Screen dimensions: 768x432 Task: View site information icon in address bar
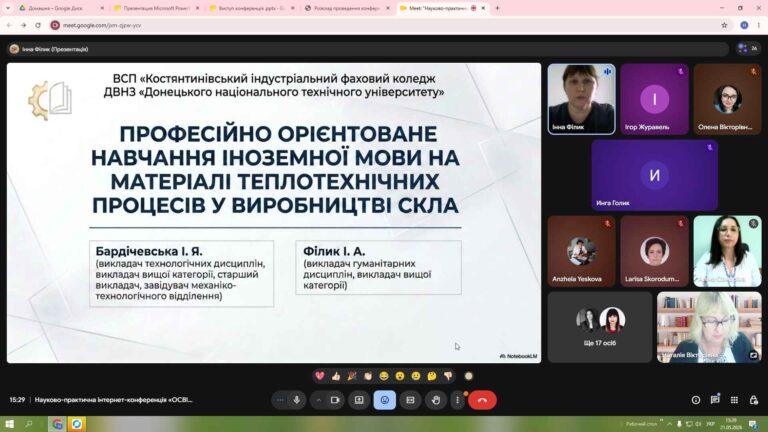coord(55,25)
